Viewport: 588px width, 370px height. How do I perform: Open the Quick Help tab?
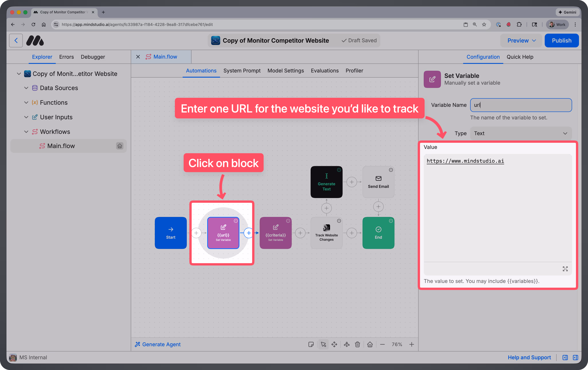coord(520,57)
